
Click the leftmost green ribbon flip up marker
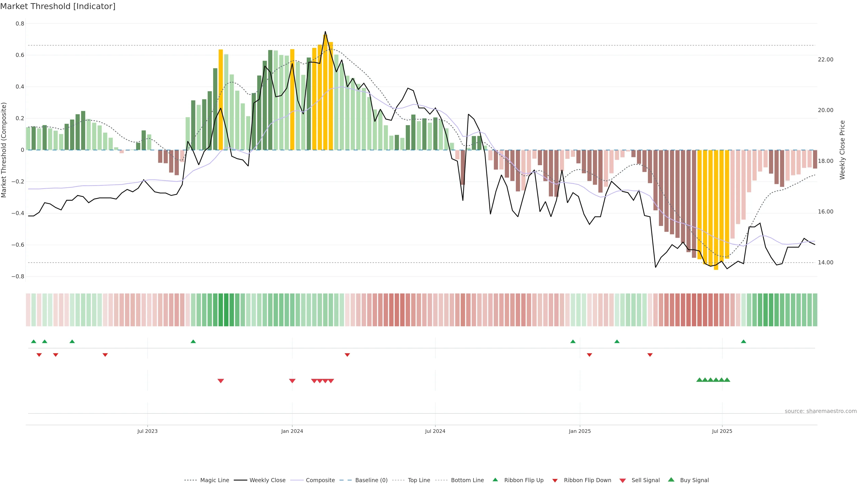click(34, 342)
